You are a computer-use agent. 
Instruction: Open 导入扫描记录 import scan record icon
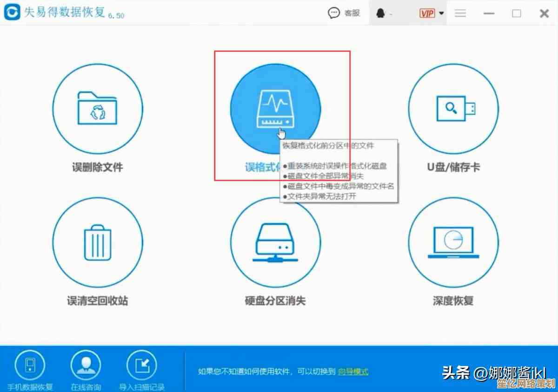[x=141, y=366]
